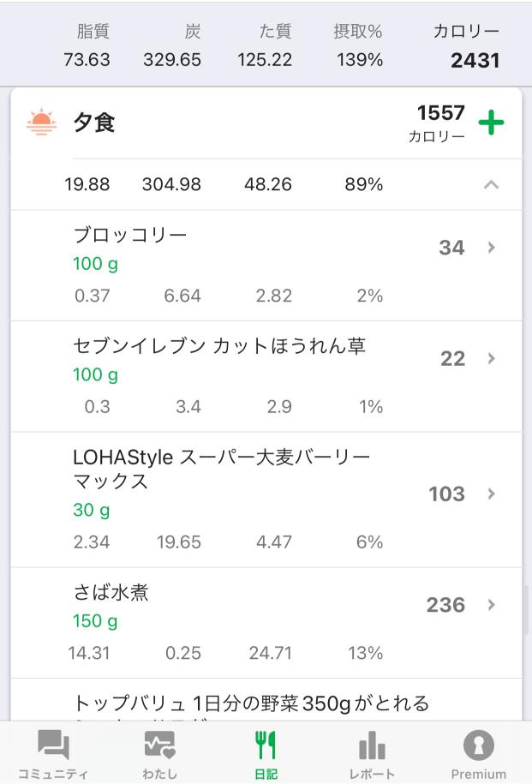Tap 30 g serving of barley entry
This screenshot has height=784, width=532.
coord(92,511)
